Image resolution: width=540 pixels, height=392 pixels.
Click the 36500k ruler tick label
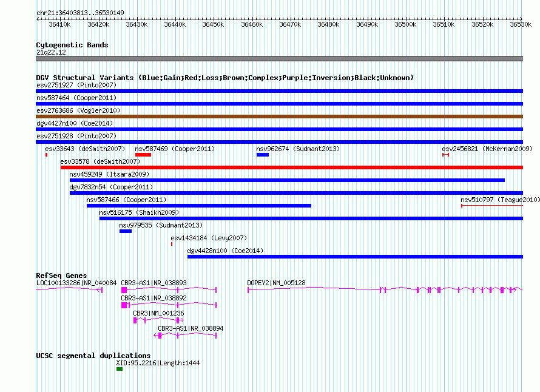point(405,24)
